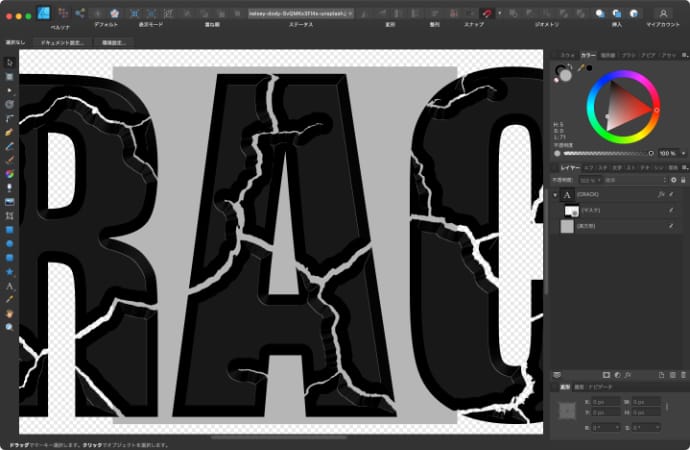Viewport: 690px width, 450px height.
Task: Select the Zoom tool in the toolbar
Action: (x=9, y=326)
